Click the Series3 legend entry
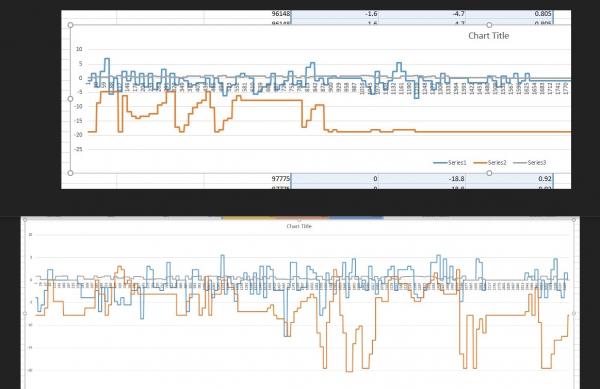Viewport: 600px width, 389px height. [530, 163]
